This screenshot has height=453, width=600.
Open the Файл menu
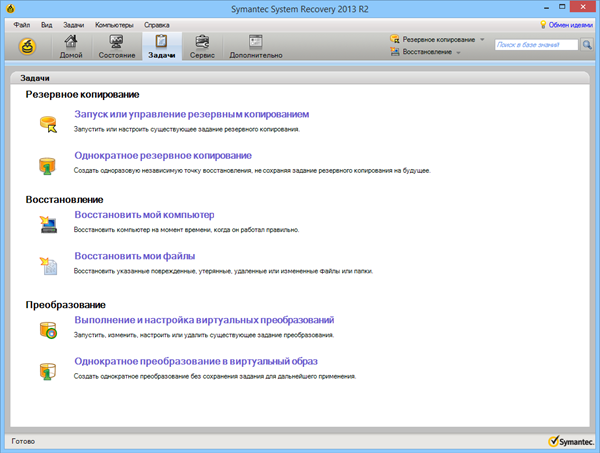pos(22,22)
